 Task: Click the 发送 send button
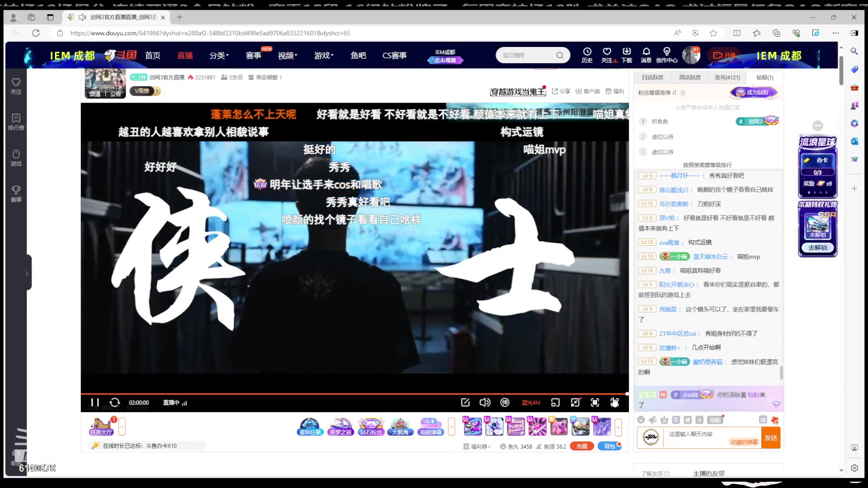771,437
